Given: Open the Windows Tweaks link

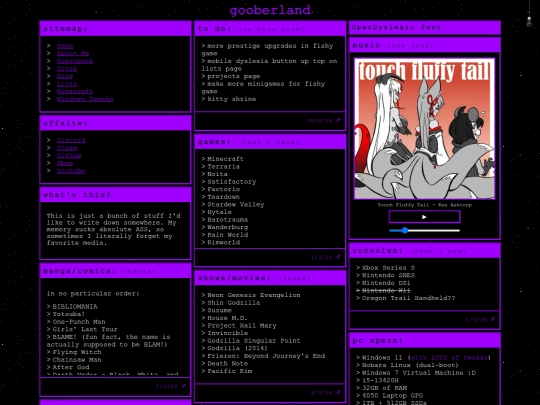Looking at the screenshot, I should coord(85,99).
